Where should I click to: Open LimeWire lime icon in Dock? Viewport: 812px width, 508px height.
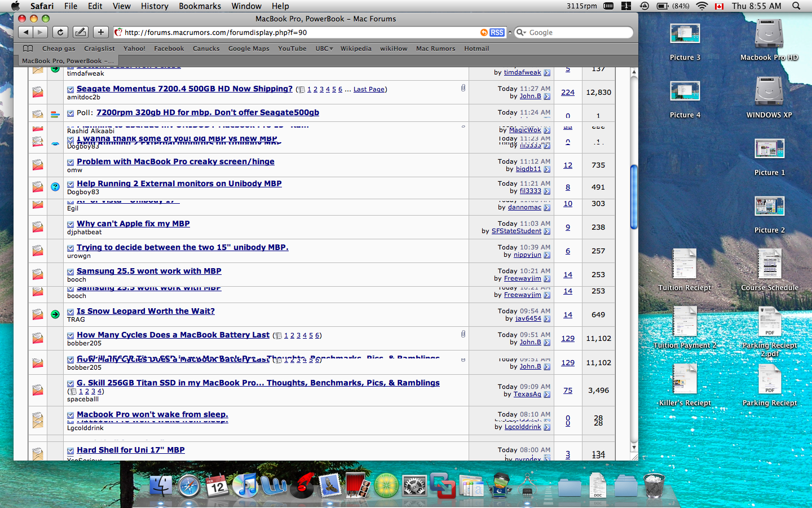(x=386, y=485)
